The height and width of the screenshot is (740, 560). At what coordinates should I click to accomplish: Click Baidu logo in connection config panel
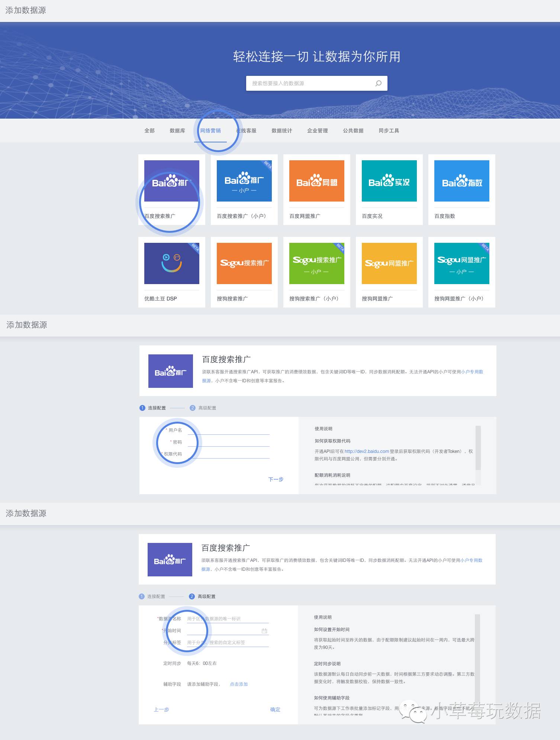coord(171,371)
